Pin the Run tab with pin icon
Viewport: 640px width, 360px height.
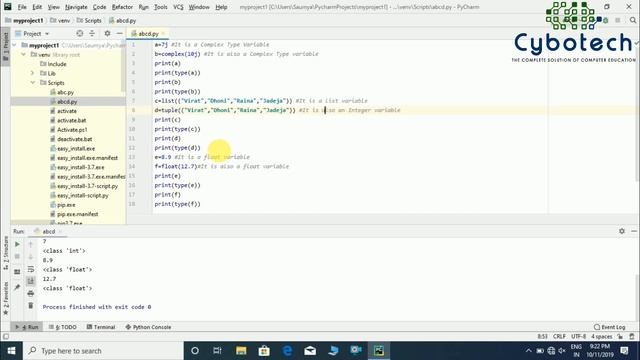17,288
